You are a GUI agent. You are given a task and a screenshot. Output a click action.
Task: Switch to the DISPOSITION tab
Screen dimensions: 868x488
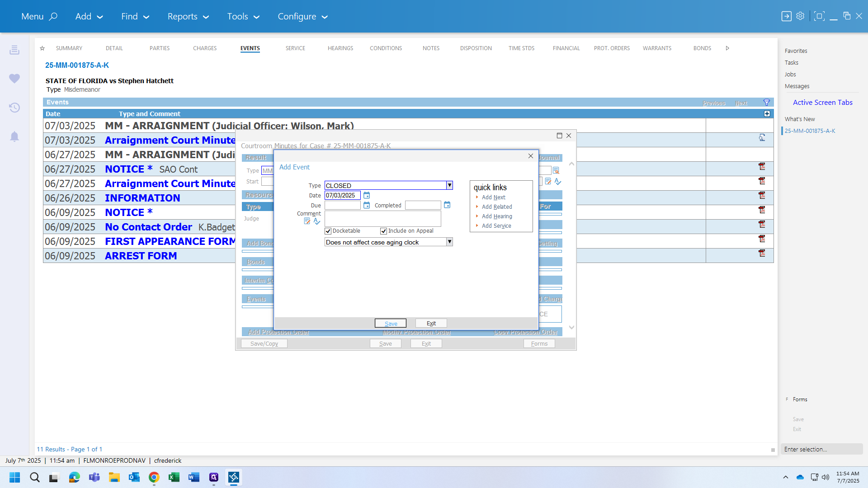476,48
